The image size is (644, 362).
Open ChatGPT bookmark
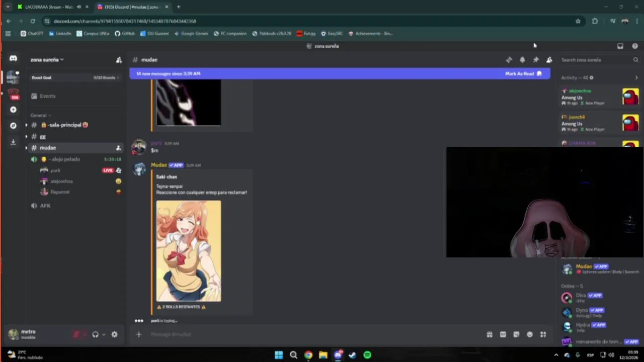tap(32, 34)
